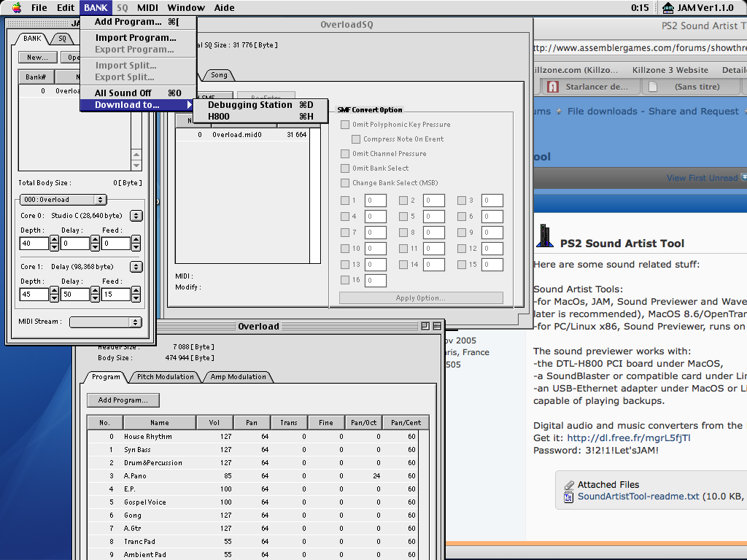
Task: Check channel 5 checkbox in SMF options
Action: pyautogui.click(x=403, y=216)
